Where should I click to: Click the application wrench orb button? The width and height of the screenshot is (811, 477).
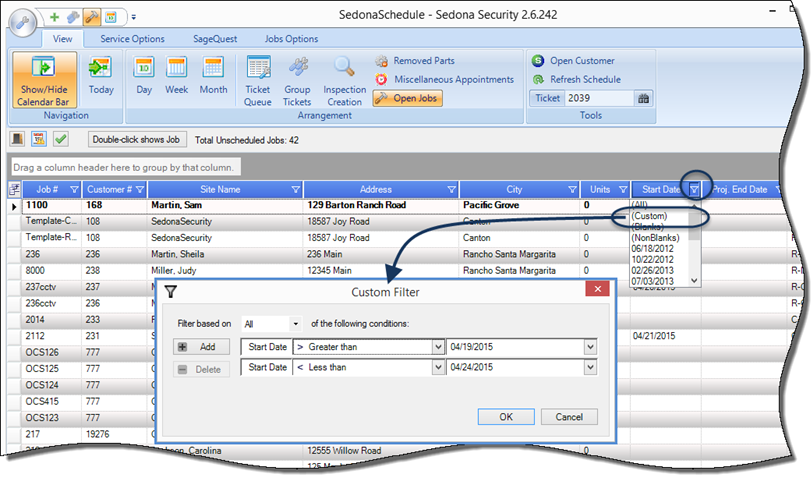point(22,23)
